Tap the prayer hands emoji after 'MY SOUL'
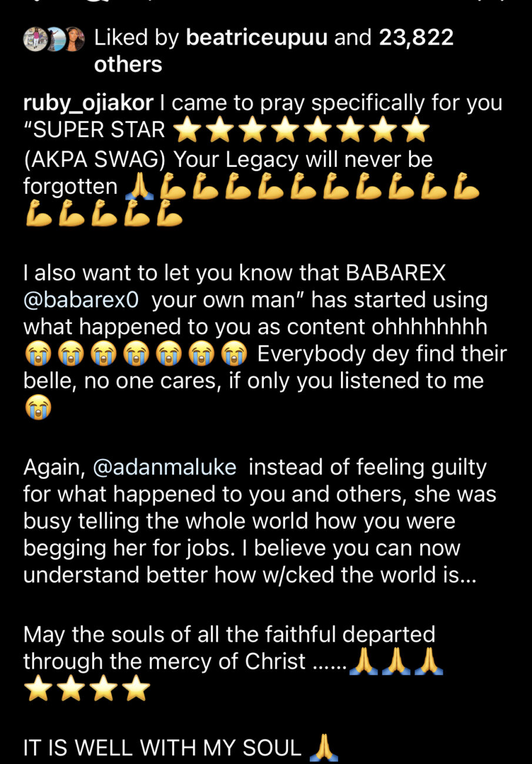Viewport: 532px width, 764px height. [x=325, y=747]
